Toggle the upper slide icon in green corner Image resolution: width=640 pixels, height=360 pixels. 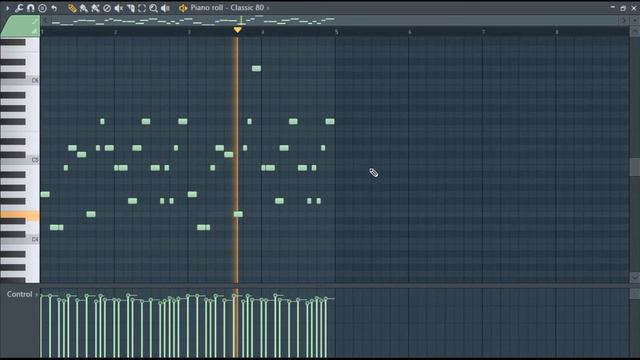point(35,21)
